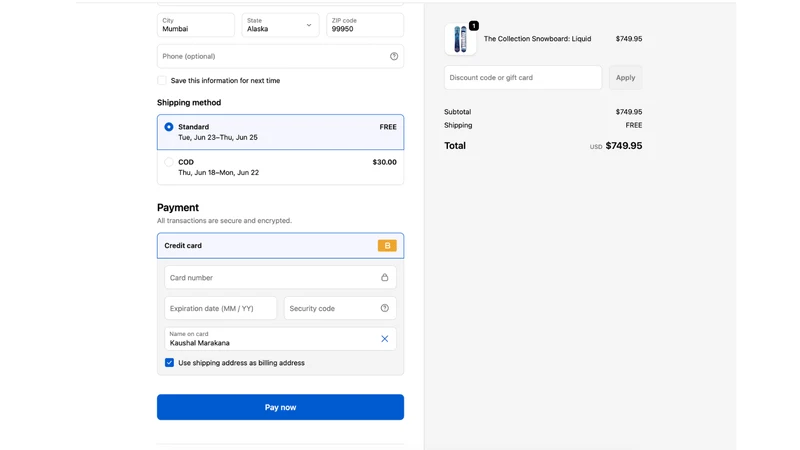The image size is (800, 450).
Task: Focus the Discount code or gift card field
Action: tap(523, 78)
